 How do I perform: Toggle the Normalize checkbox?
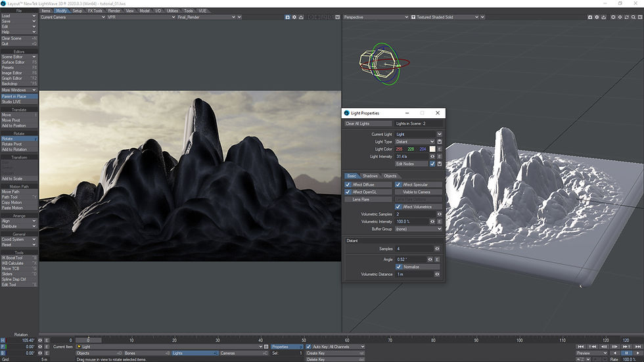tap(398, 267)
